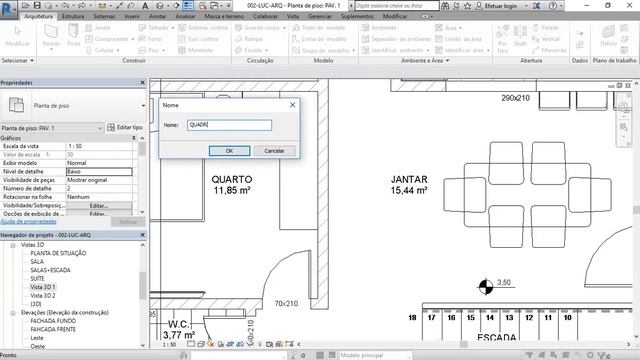Collapse the Gráficos properties section
Image resolution: width=640 pixels, height=360 pixels.
click(x=134, y=138)
